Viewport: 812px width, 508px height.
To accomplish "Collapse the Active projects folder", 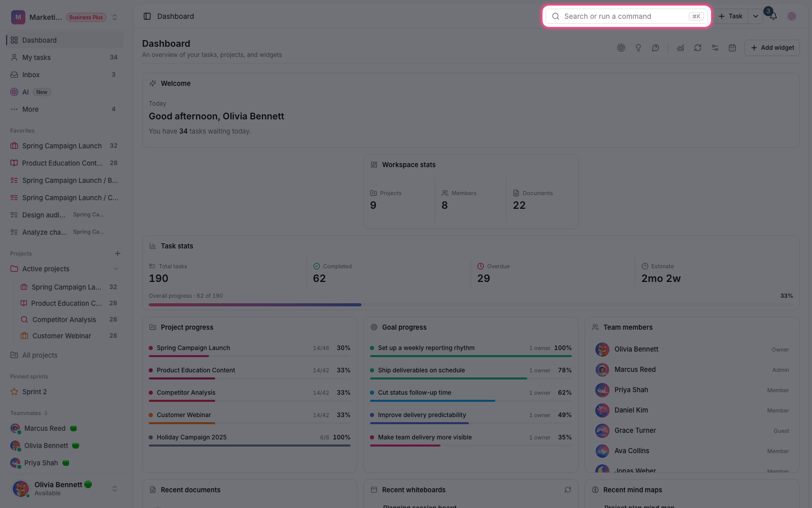I will pos(116,269).
